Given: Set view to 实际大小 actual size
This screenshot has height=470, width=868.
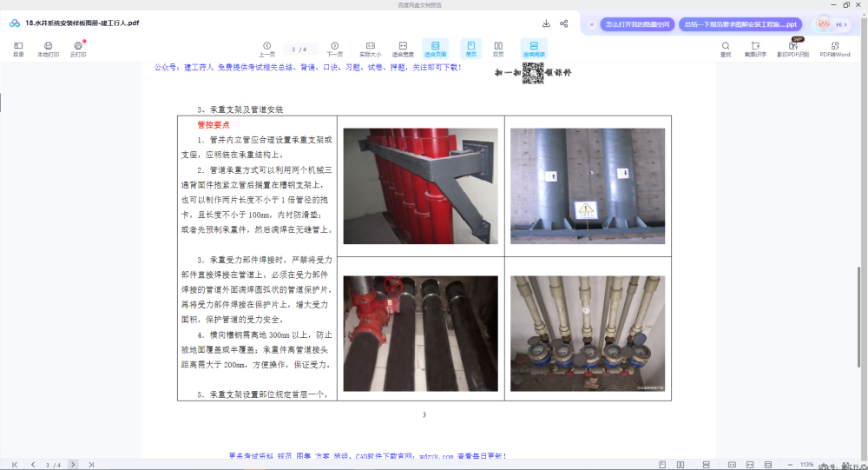Looking at the screenshot, I should (x=371, y=49).
